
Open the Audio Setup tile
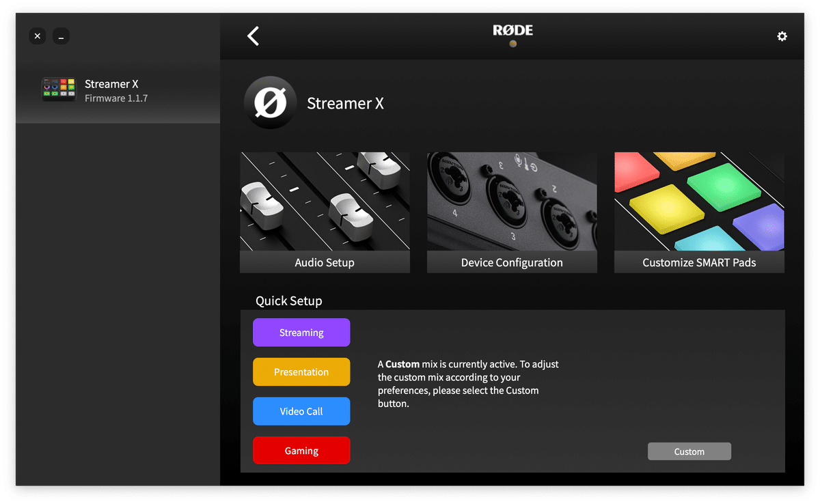click(325, 212)
